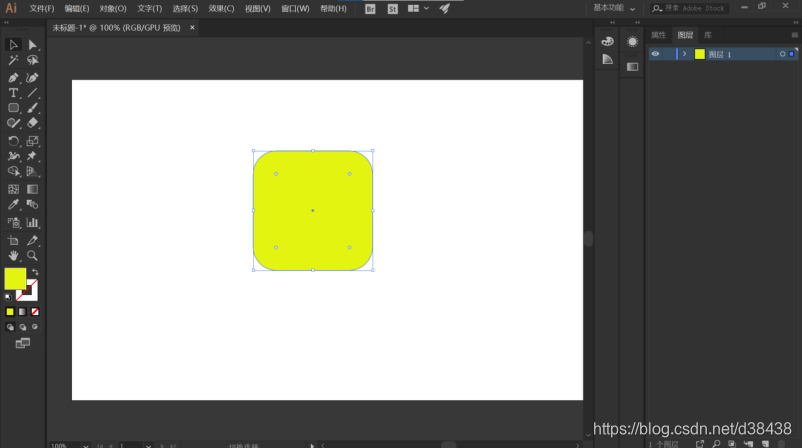Viewport: 802px width, 448px height.
Task: Set Color fill mode button
Action: point(10,311)
